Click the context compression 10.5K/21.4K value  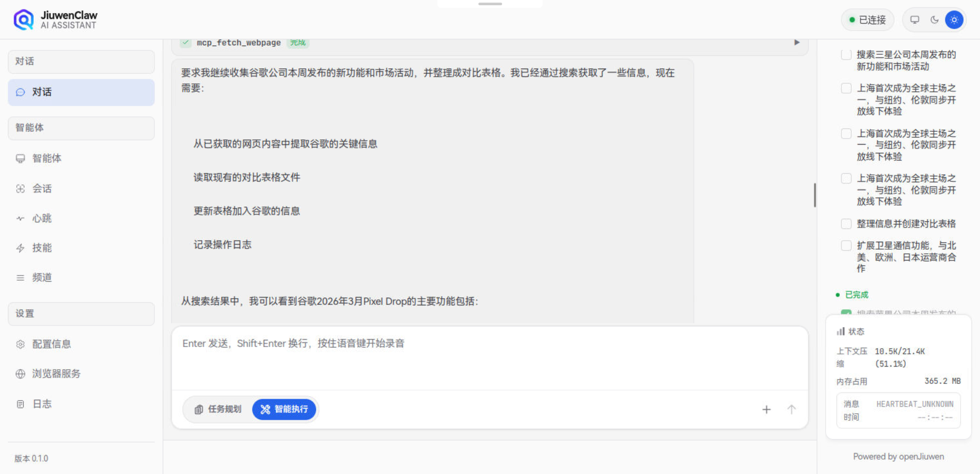point(900,358)
